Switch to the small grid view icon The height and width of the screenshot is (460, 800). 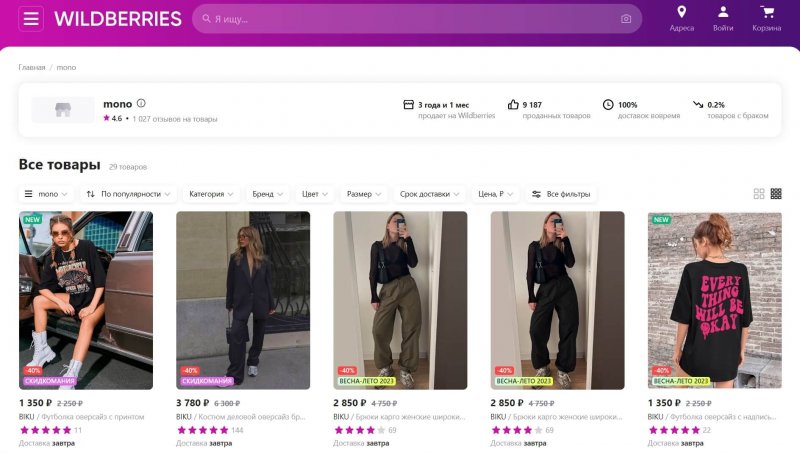coord(776,194)
